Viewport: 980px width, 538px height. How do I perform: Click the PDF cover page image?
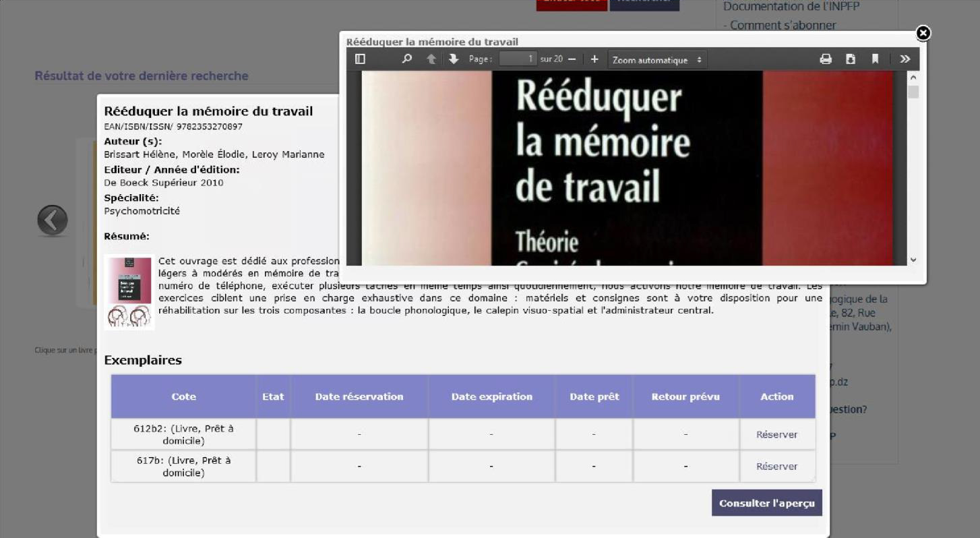(x=627, y=169)
